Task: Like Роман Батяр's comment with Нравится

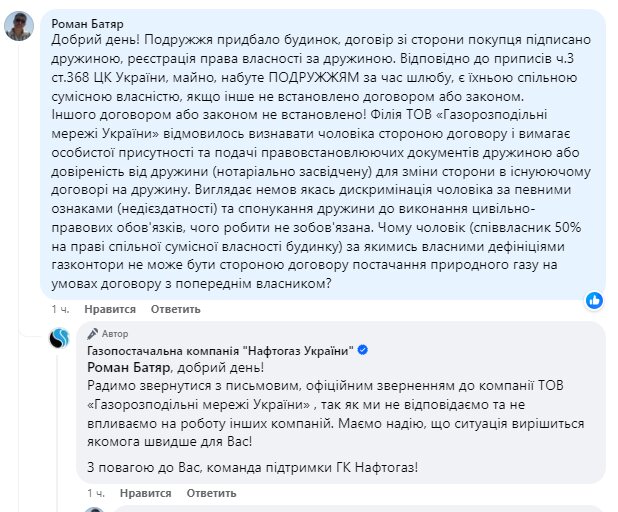Action: (x=109, y=309)
